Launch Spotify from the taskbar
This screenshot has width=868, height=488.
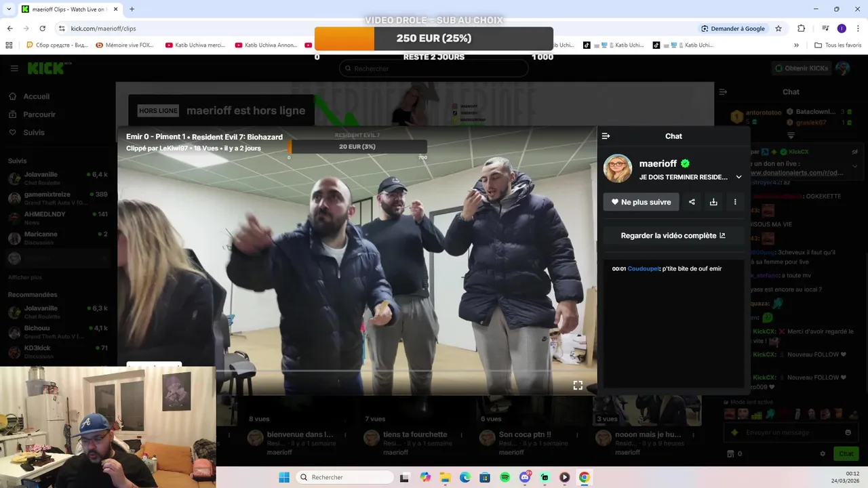505,477
